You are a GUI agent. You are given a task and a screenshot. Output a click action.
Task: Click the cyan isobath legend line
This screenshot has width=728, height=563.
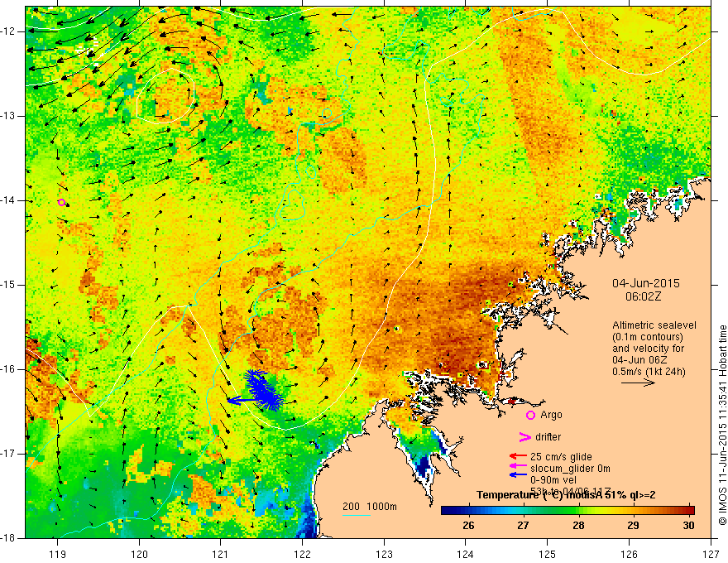pyautogui.click(x=357, y=515)
